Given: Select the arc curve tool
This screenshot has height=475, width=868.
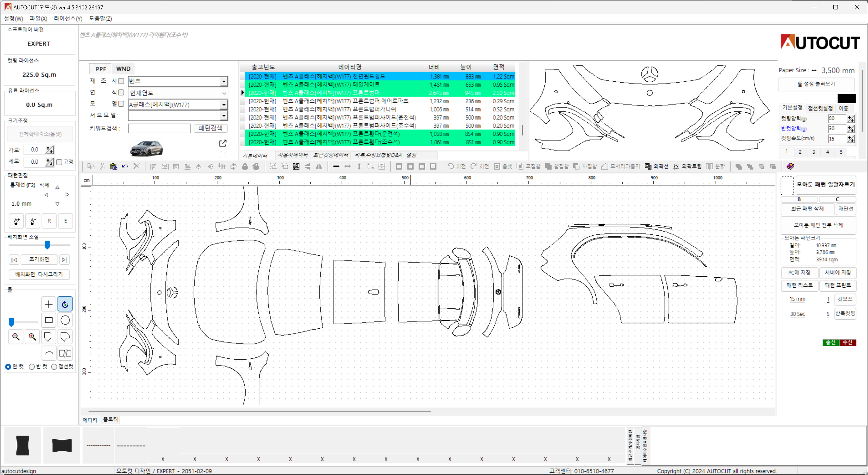Looking at the screenshot, I should click(x=49, y=353).
